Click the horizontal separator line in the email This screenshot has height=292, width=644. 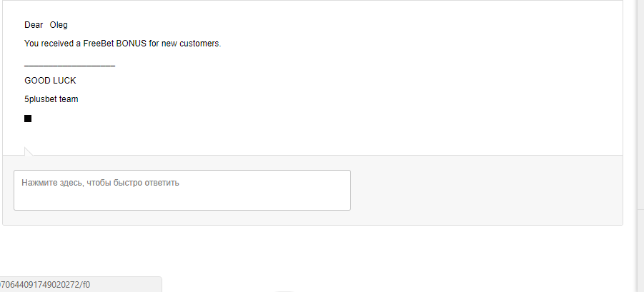[x=69, y=66]
